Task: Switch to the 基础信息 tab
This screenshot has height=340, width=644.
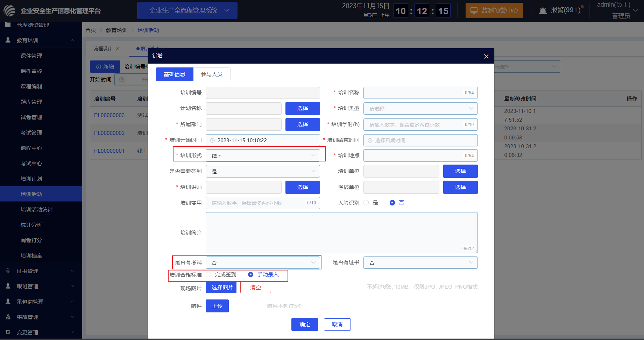Action: coord(175,74)
